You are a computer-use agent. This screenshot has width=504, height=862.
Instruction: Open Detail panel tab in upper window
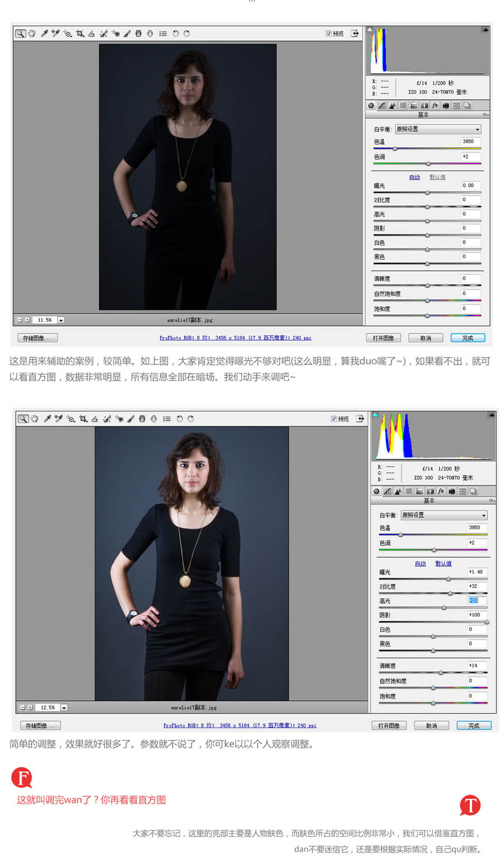click(x=393, y=105)
